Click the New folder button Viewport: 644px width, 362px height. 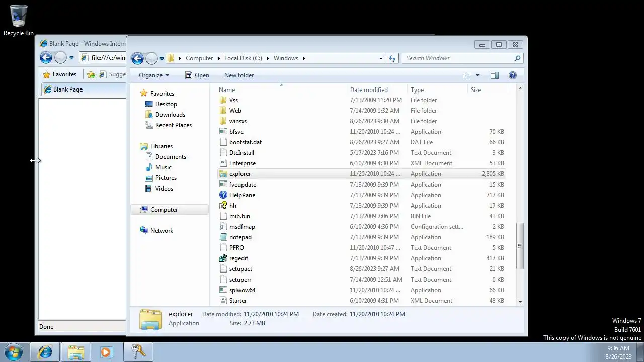pos(239,75)
